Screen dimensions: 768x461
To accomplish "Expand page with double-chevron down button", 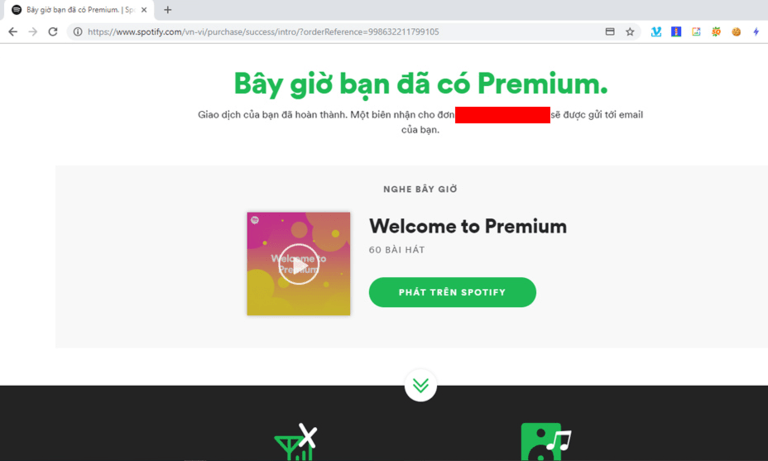I will 421,386.
